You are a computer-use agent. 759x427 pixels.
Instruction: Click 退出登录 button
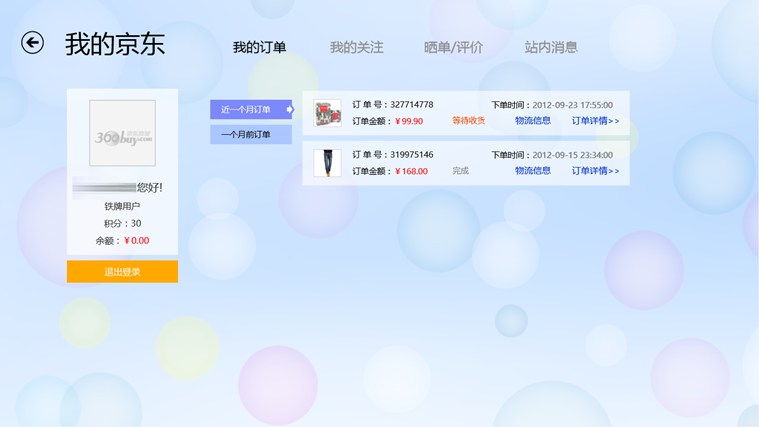[122, 272]
